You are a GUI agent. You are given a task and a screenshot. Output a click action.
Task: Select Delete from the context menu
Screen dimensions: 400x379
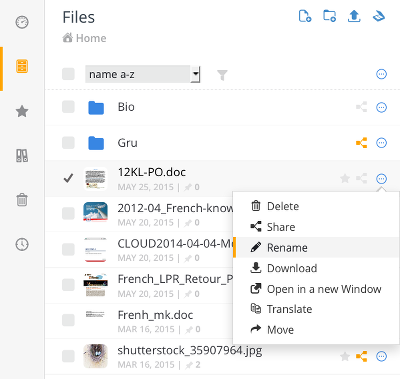[x=316, y=206]
